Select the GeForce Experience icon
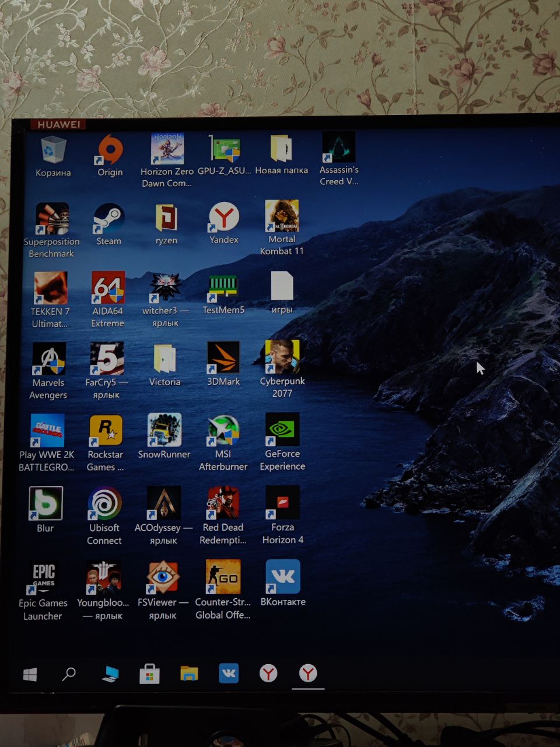This screenshot has width=560, height=747. pyautogui.click(x=282, y=430)
